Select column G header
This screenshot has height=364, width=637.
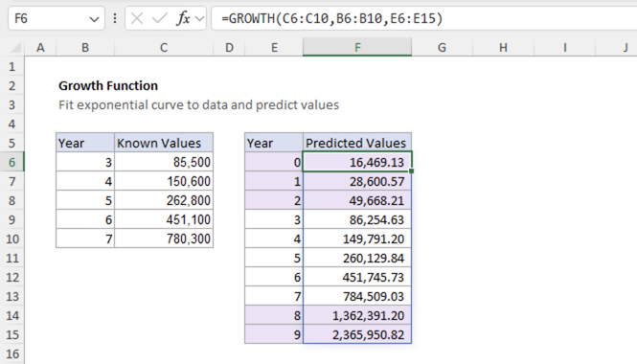coord(442,48)
